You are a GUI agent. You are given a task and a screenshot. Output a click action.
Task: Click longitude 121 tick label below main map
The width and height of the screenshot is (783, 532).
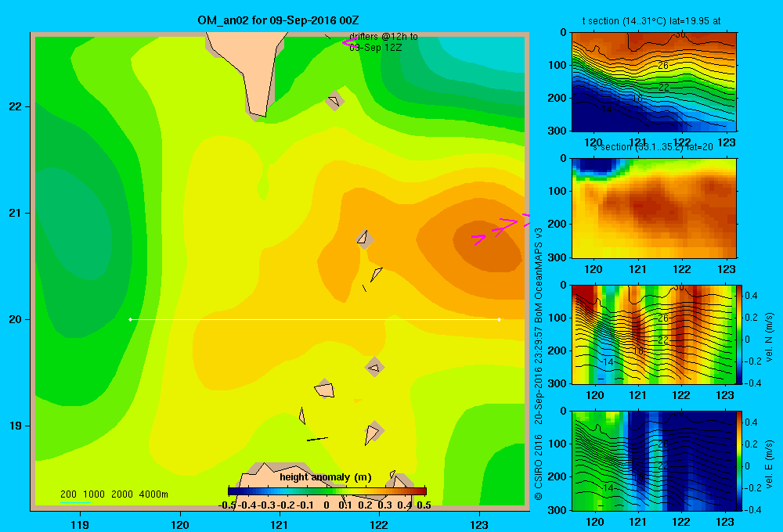[x=280, y=524]
